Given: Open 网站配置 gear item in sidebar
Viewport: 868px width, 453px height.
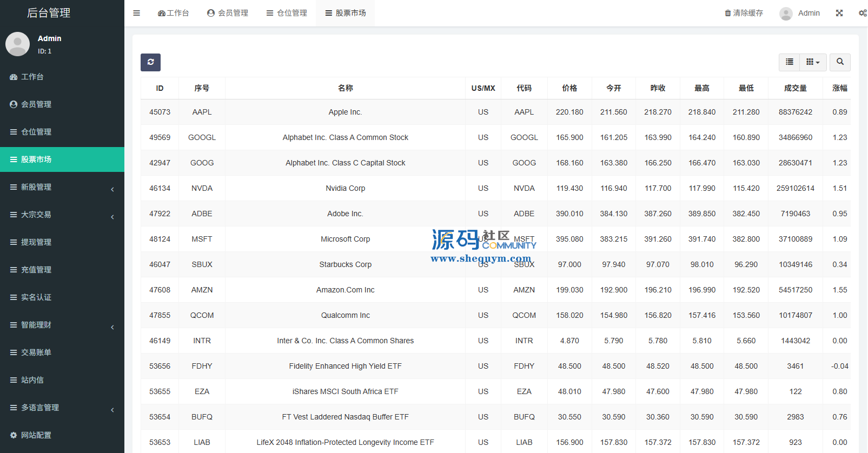Looking at the screenshot, I should pyautogui.click(x=36, y=435).
